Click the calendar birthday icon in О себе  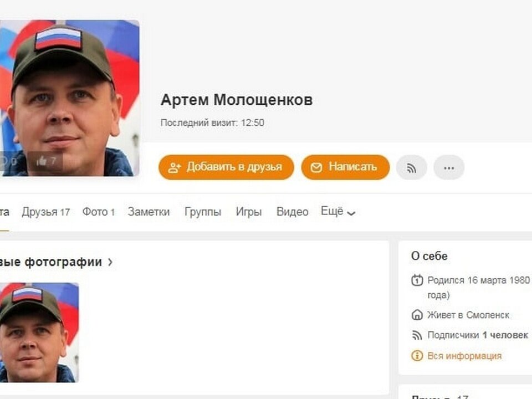[417, 280]
